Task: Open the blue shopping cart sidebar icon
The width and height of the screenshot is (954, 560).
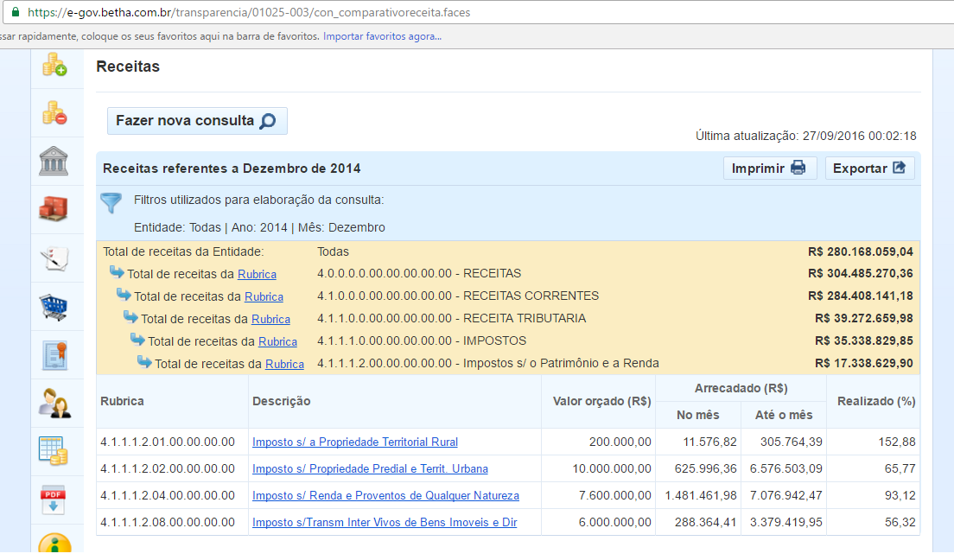Action: coord(54,306)
